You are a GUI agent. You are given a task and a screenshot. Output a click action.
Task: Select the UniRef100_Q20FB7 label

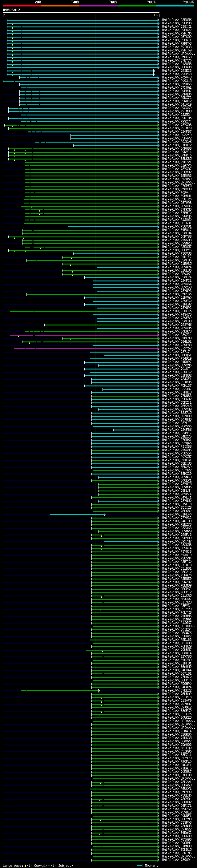pyautogui.click(x=177, y=132)
